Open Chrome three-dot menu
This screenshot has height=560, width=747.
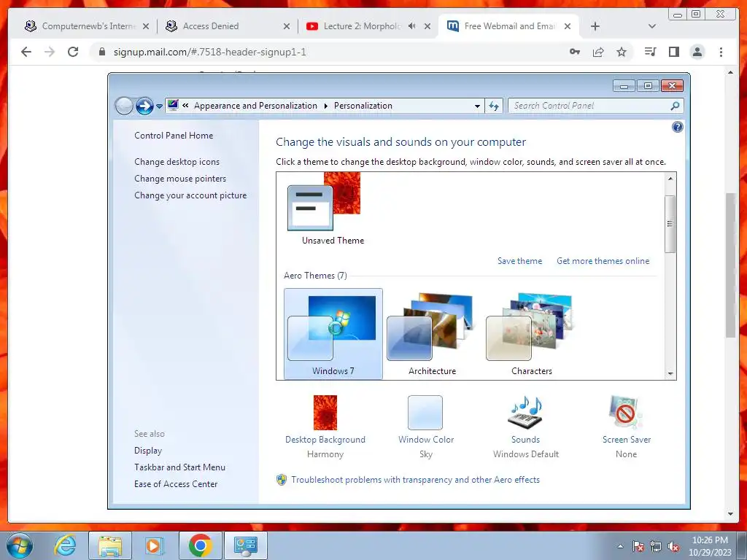pyautogui.click(x=721, y=52)
